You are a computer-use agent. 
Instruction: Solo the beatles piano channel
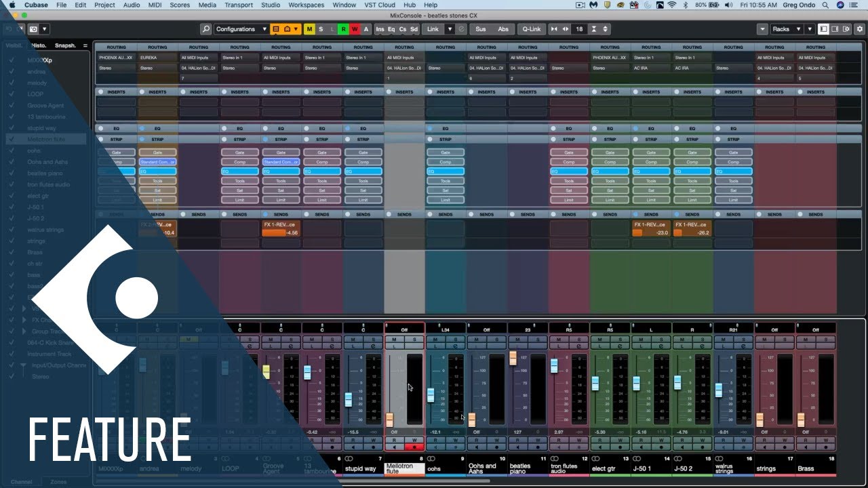tap(538, 339)
